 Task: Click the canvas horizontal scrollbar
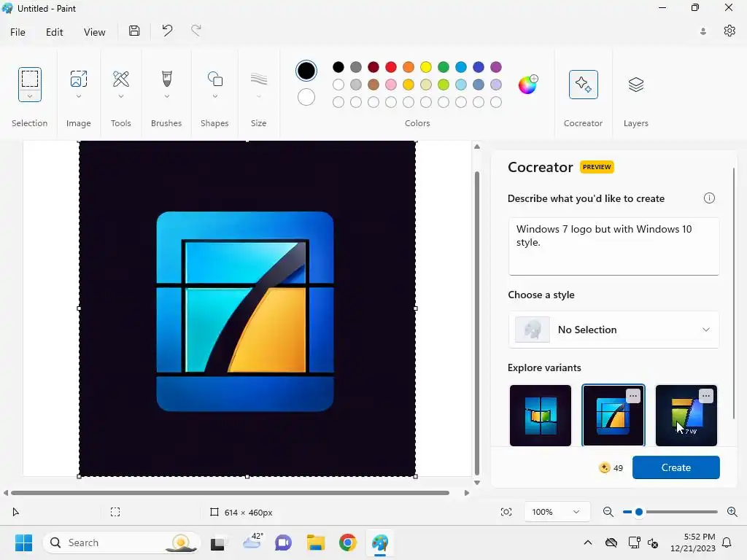point(230,493)
